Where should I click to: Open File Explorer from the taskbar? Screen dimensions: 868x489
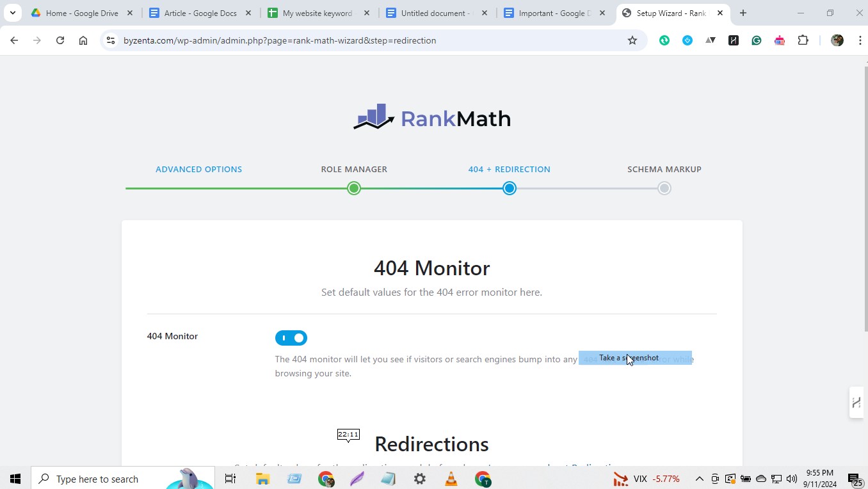[x=262, y=479]
